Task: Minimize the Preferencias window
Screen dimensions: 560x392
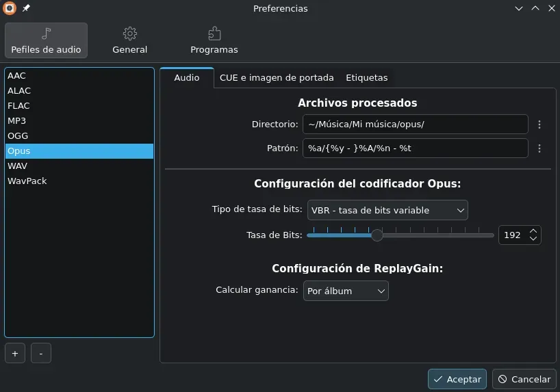Action: pyautogui.click(x=518, y=8)
